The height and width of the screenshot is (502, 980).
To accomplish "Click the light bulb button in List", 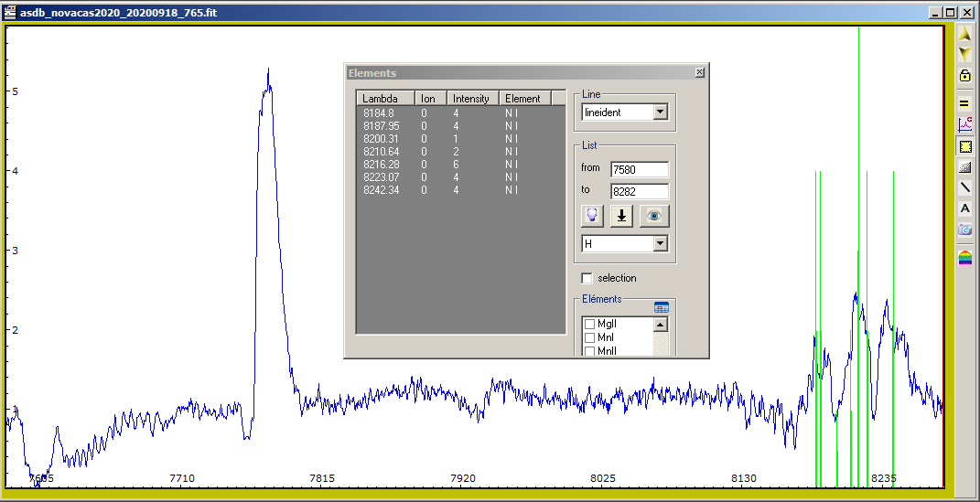I will [x=593, y=216].
